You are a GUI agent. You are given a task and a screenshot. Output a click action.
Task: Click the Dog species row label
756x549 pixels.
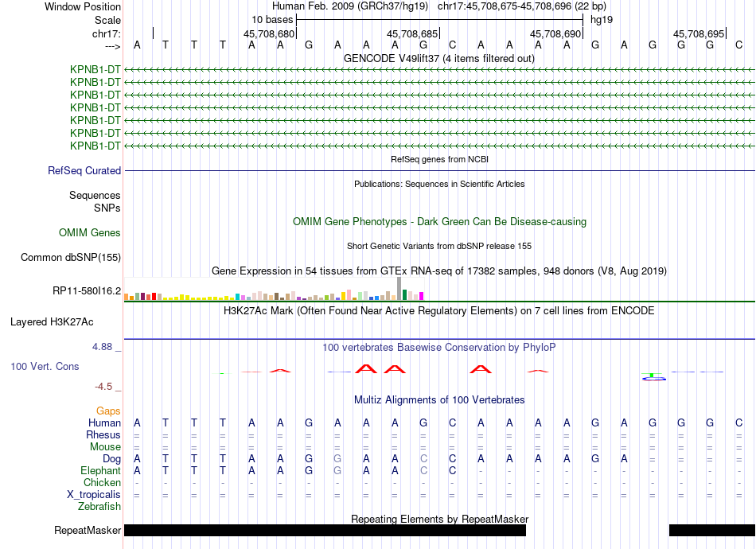[111, 459]
